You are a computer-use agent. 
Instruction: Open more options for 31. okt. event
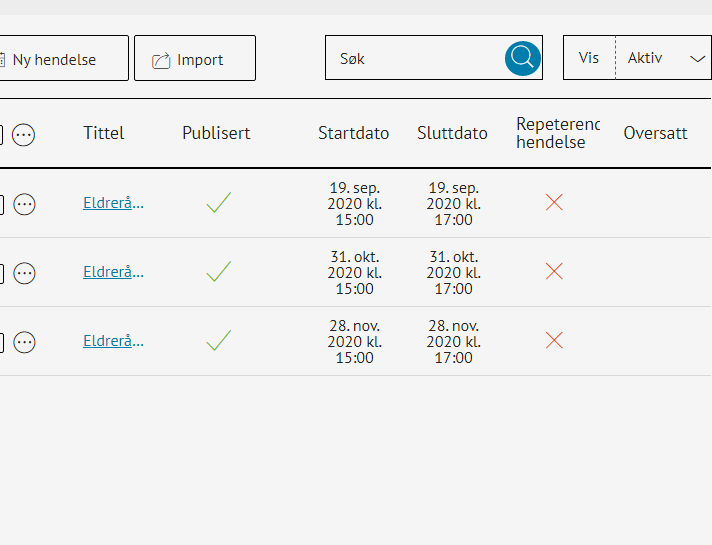point(24,273)
